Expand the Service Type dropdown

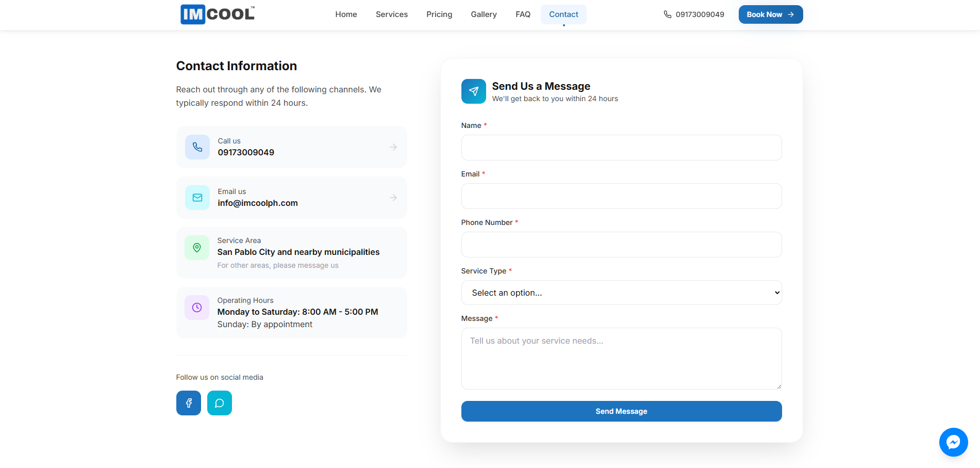(622, 293)
